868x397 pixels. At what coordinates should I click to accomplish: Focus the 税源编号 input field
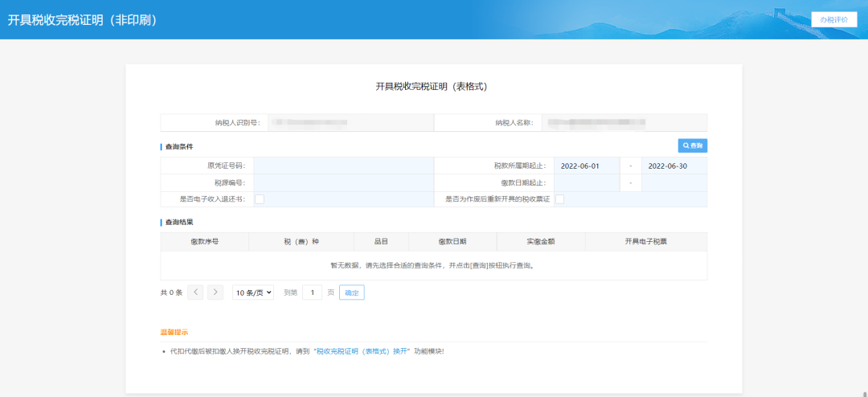(x=344, y=182)
